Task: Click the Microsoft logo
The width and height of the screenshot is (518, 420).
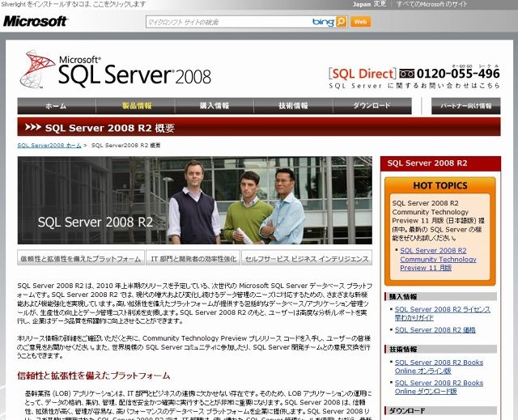Action: click(36, 22)
